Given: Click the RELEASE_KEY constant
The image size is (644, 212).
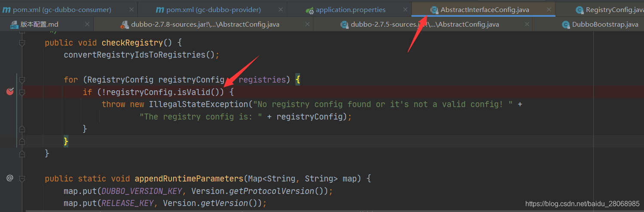Looking at the screenshot, I should (x=127, y=203).
